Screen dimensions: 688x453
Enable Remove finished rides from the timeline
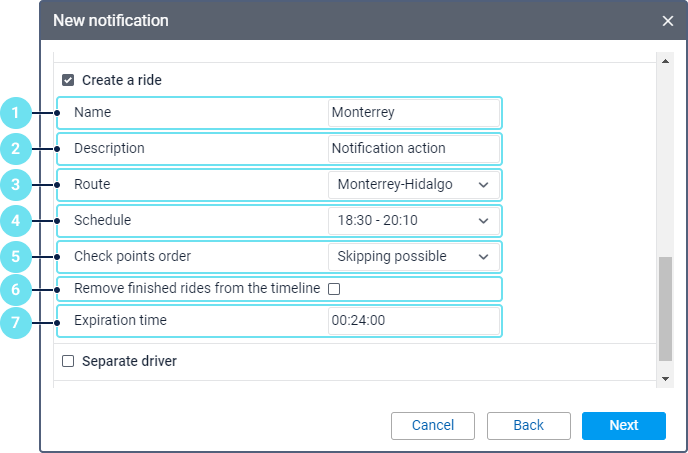pos(335,289)
